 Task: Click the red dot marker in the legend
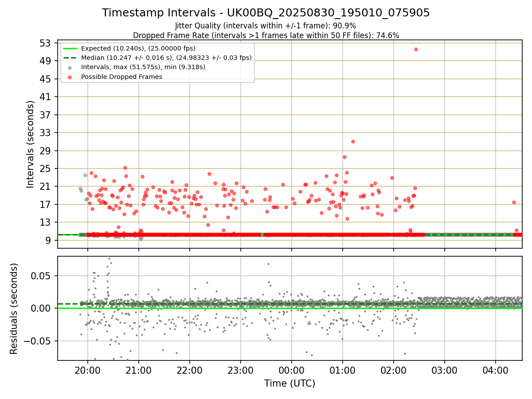70,76
